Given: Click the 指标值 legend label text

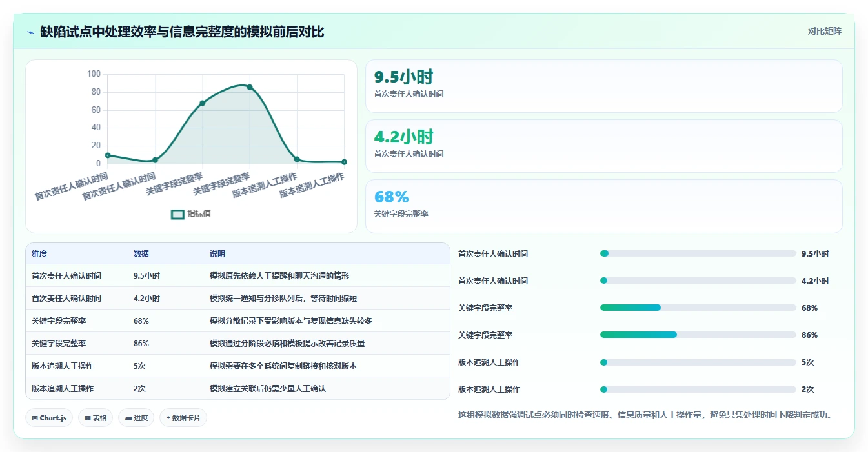Looking at the screenshot, I should (x=199, y=215).
